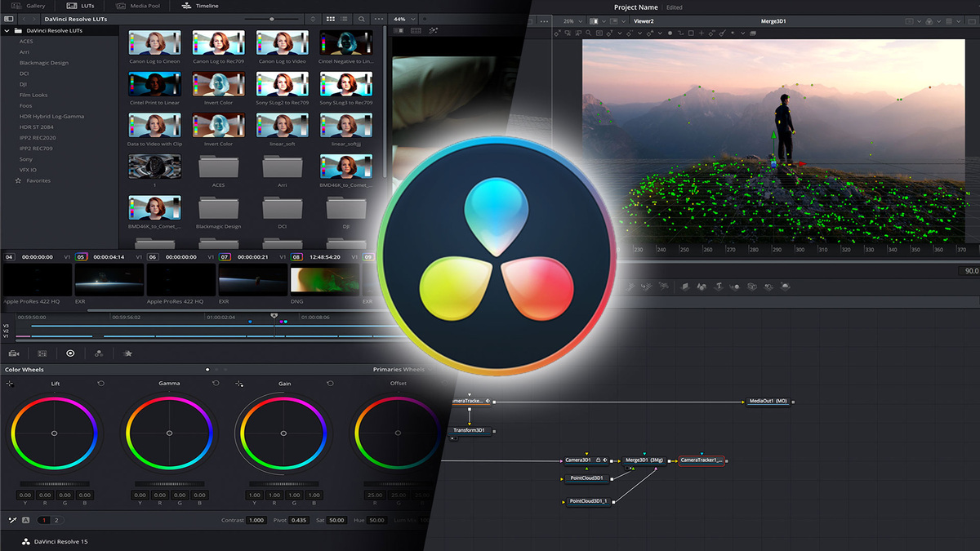Viewport: 980px width, 551px height.
Task: Click the DaVinci Resolve 15 logo
Action: tap(25, 541)
